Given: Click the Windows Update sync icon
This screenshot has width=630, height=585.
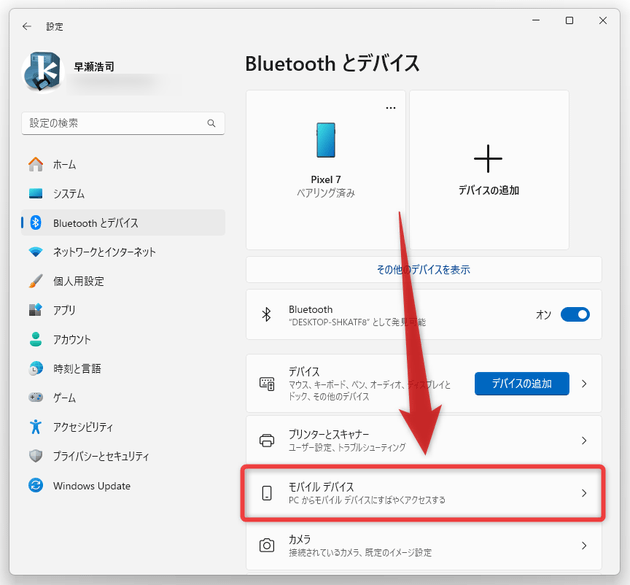Looking at the screenshot, I should 36,485.
